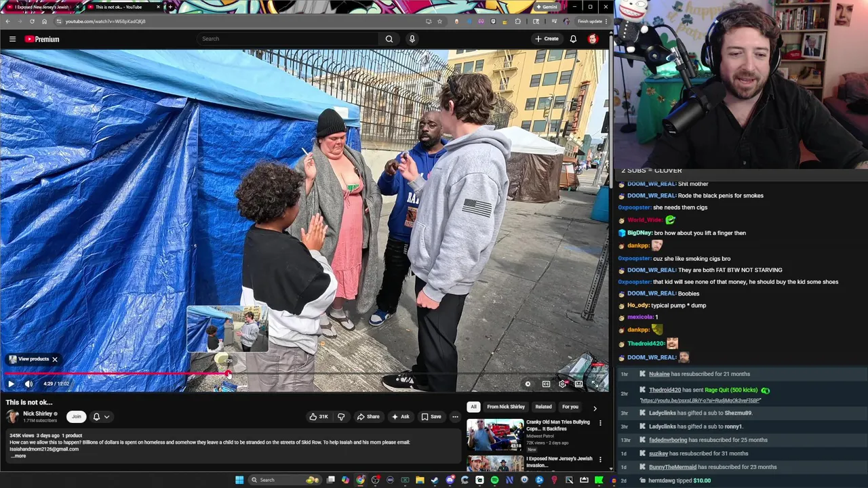
Task: Click the progress bar scrubber handle
Action: (x=228, y=373)
